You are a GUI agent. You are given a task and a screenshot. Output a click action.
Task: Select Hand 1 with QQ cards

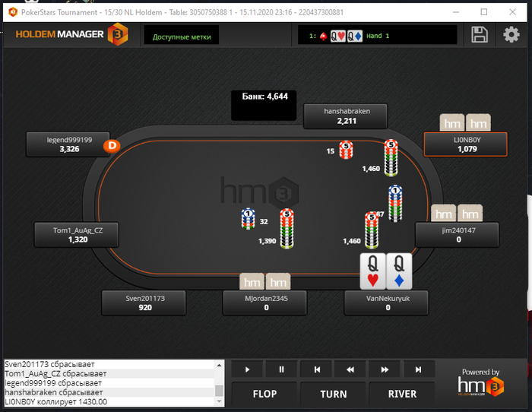tap(349, 36)
